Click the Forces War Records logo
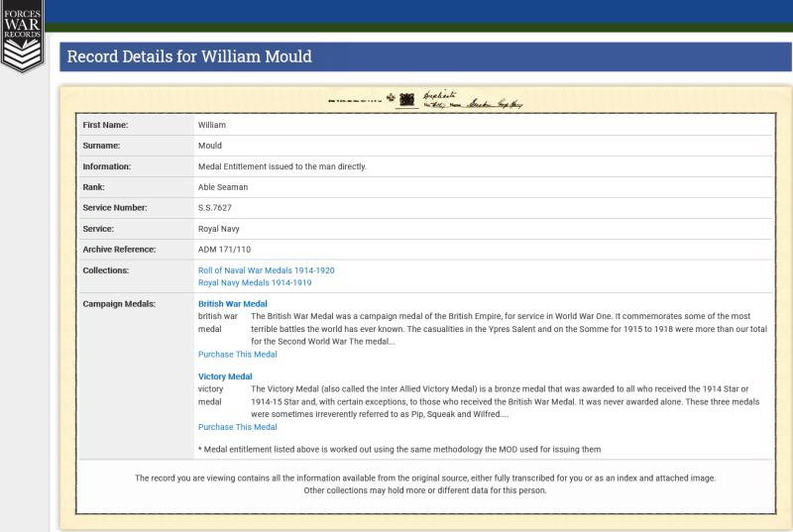The image size is (793, 532). [22, 36]
